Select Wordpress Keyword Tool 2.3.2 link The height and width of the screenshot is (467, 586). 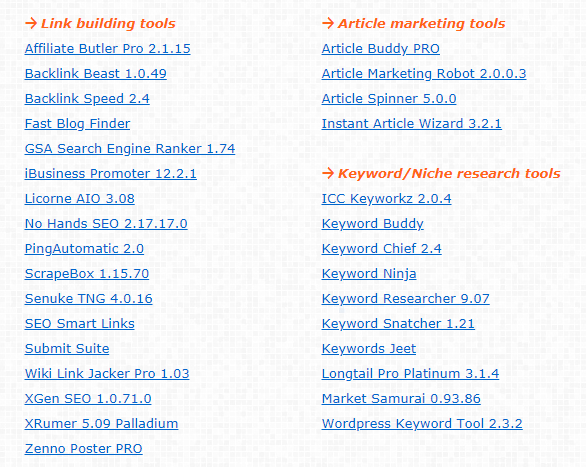tap(422, 424)
